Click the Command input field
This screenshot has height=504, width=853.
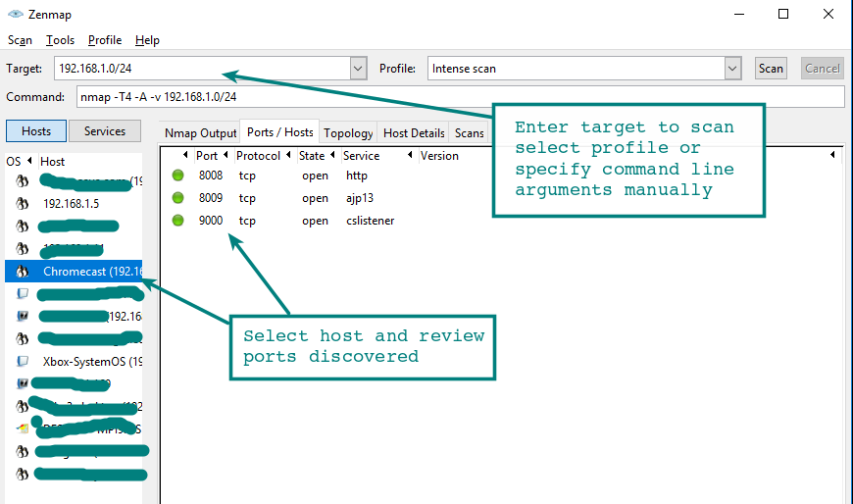click(x=459, y=98)
